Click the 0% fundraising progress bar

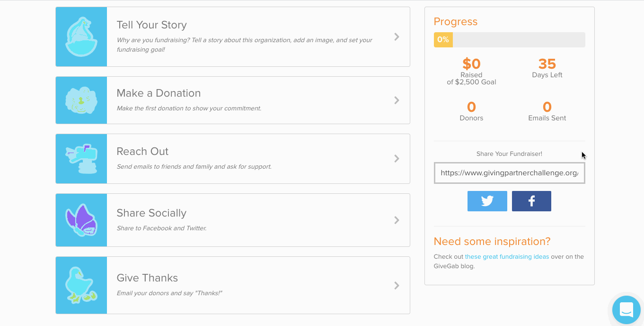pyautogui.click(x=509, y=40)
